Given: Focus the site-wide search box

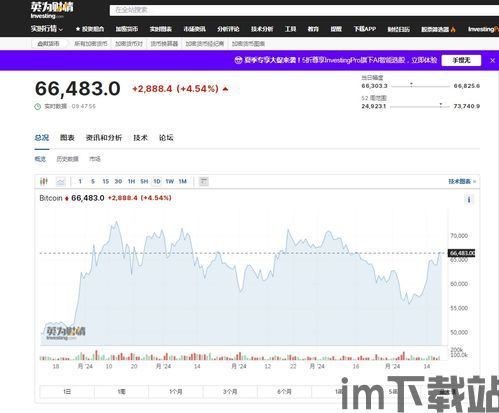Looking at the screenshot, I should [x=304, y=10].
